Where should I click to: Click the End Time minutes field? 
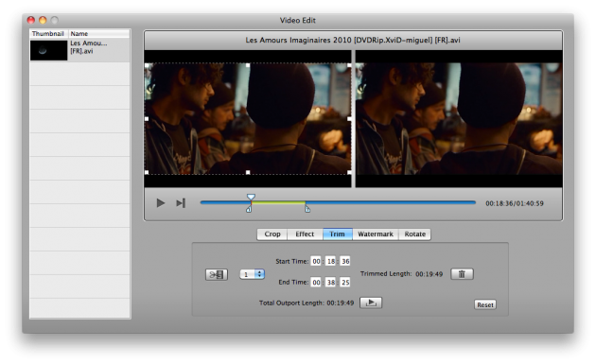click(x=331, y=283)
